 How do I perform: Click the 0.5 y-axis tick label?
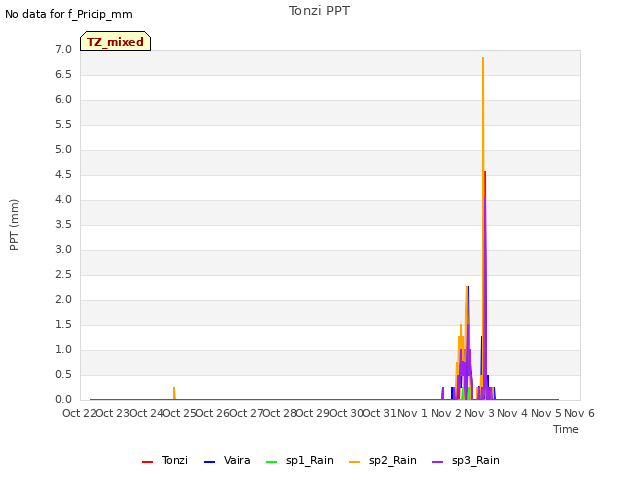(x=63, y=374)
